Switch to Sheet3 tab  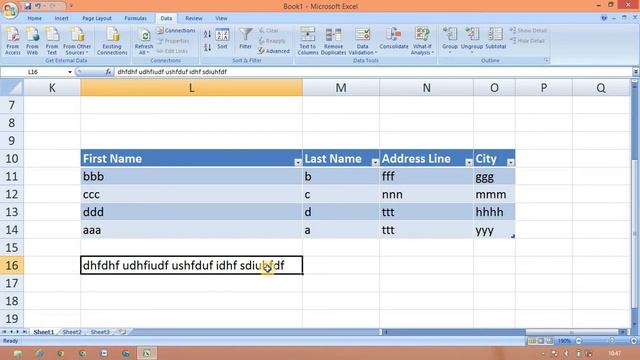tap(100, 332)
